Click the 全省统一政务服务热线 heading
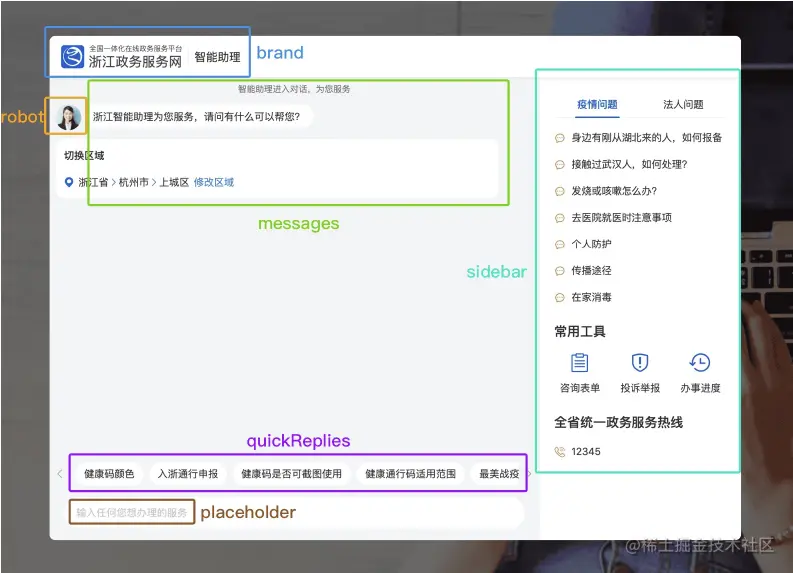 coord(619,422)
